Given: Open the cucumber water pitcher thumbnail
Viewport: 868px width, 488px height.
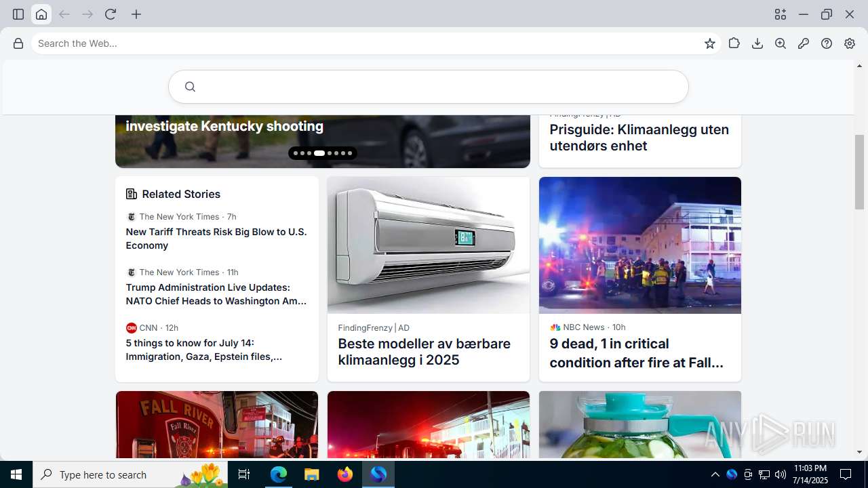Looking at the screenshot, I should (640, 425).
